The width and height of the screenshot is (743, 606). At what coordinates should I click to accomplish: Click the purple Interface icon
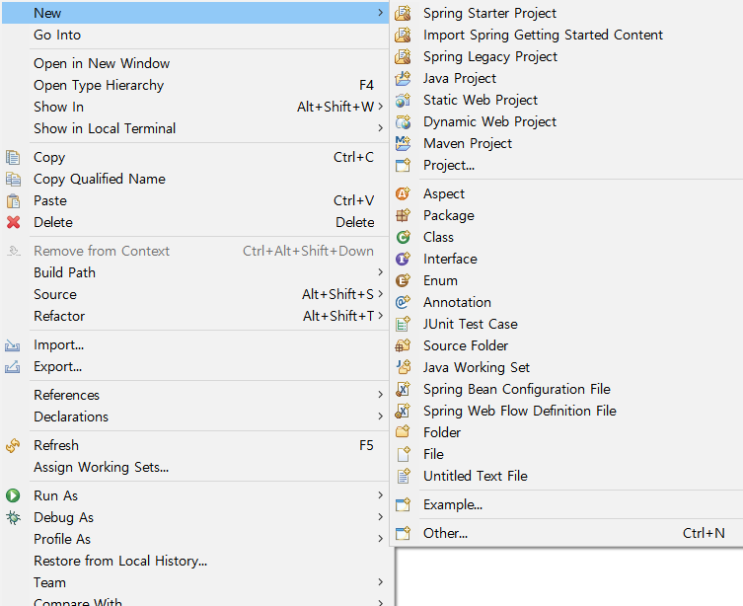click(403, 259)
